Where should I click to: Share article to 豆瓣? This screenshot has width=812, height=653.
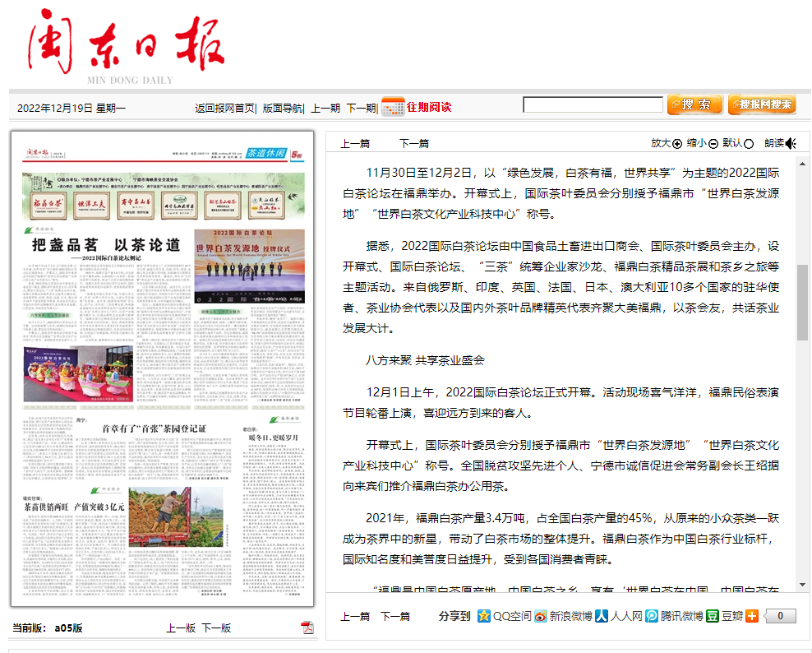(724, 616)
